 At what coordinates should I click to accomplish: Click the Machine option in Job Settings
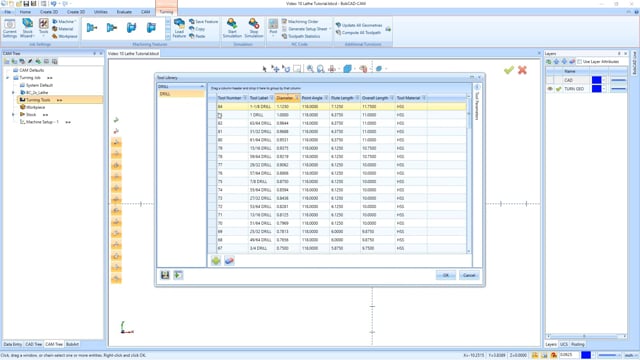(64, 21)
